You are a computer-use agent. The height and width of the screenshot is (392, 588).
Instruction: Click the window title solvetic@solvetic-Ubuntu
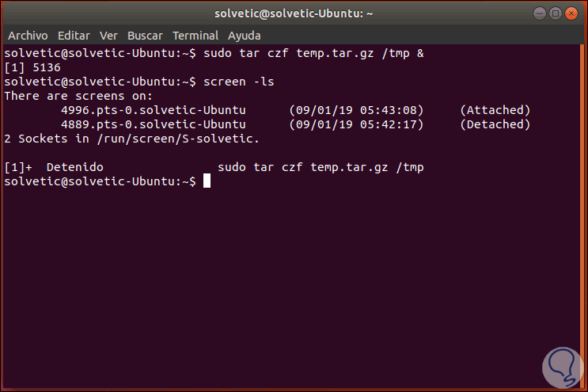[x=294, y=13]
